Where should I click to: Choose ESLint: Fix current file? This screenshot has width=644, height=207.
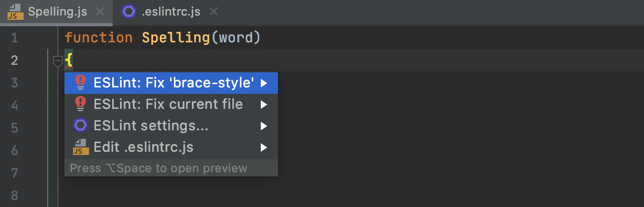(x=171, y=104)
